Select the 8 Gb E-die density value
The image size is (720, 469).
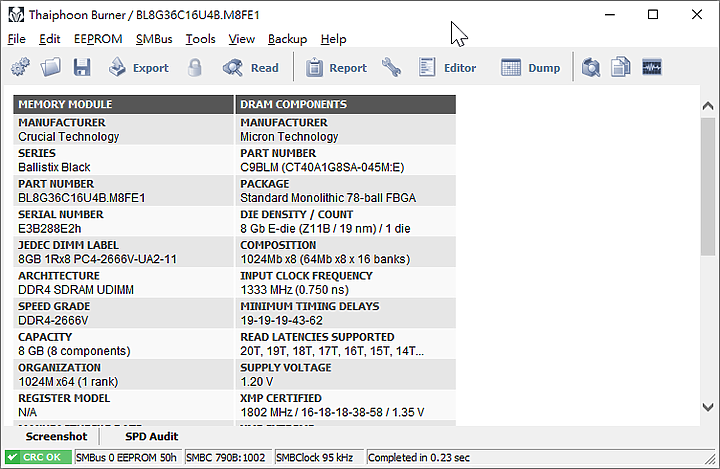click(x=325, y=229)
